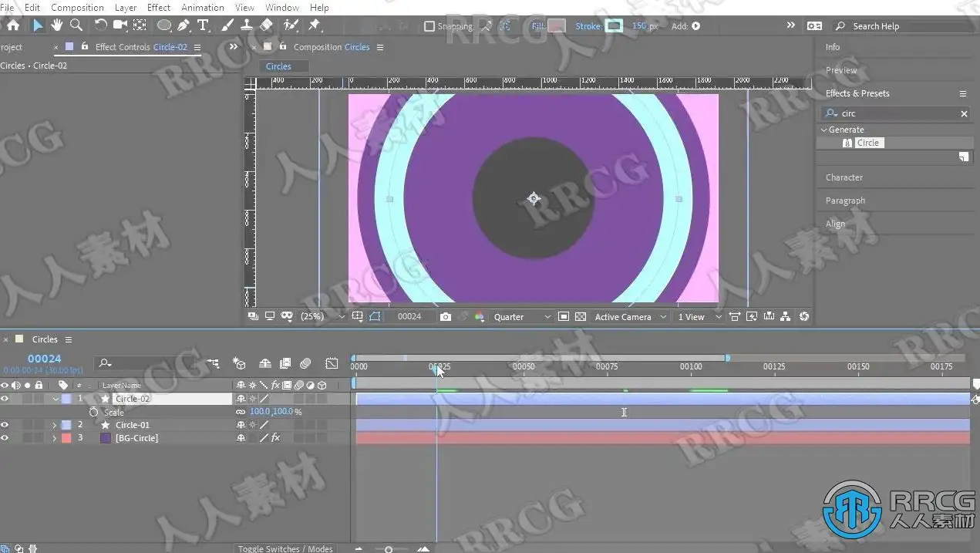Open the Animation menu
Screen dimensions: 980x553
203,7
